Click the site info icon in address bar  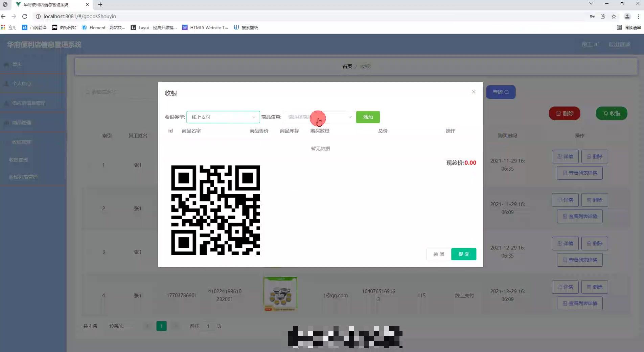coord(38,16)
